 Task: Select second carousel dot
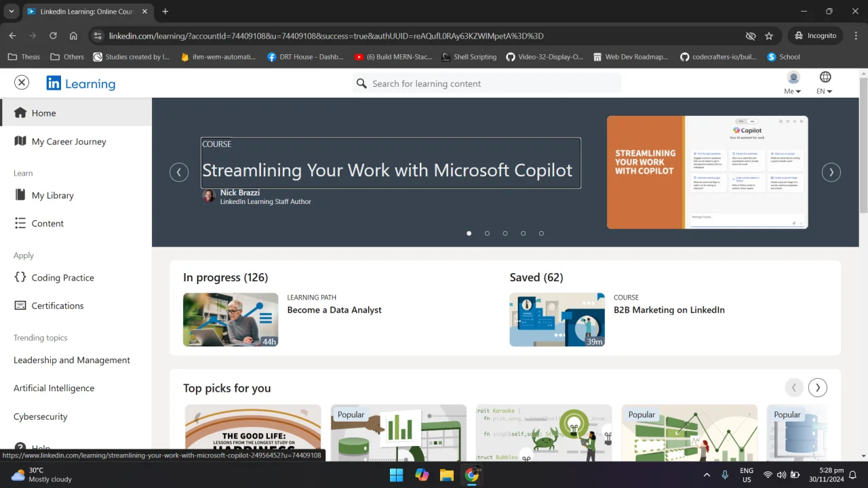487,233
